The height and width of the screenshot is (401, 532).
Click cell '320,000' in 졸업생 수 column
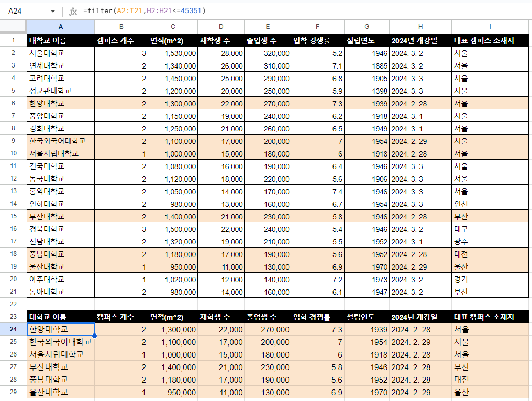coord(268,53)
